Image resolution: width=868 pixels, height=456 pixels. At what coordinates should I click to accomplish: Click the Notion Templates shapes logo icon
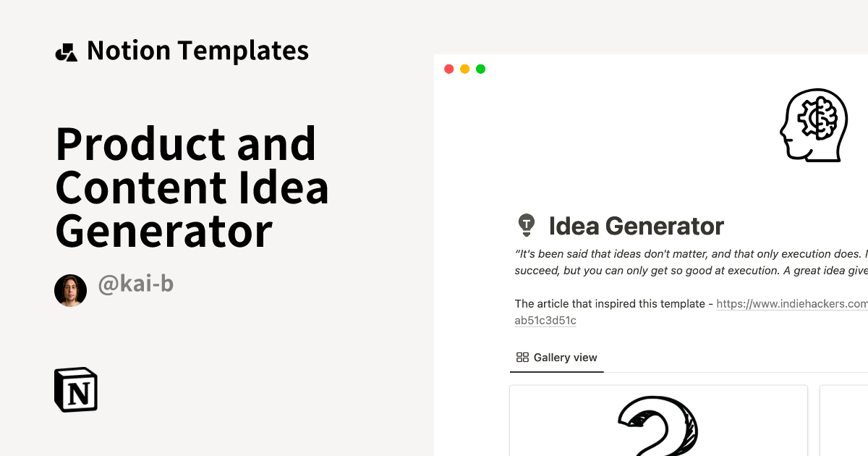point(66,52)
